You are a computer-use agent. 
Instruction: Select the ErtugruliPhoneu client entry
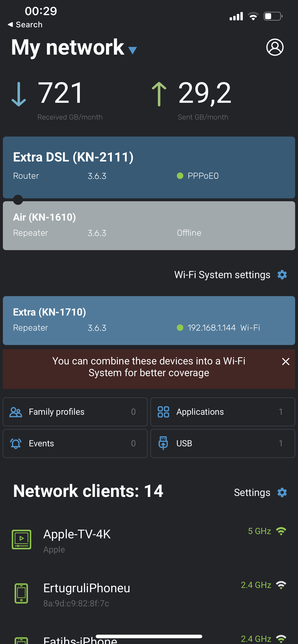149,593
